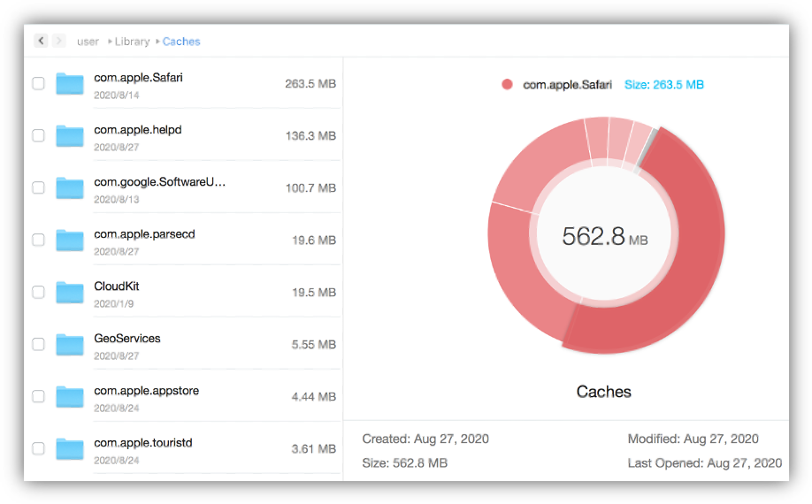This screenshot has height=504, width=812.
Task: Tick the checkbox for com.apple.helpd
Action: tap(38, 136)
